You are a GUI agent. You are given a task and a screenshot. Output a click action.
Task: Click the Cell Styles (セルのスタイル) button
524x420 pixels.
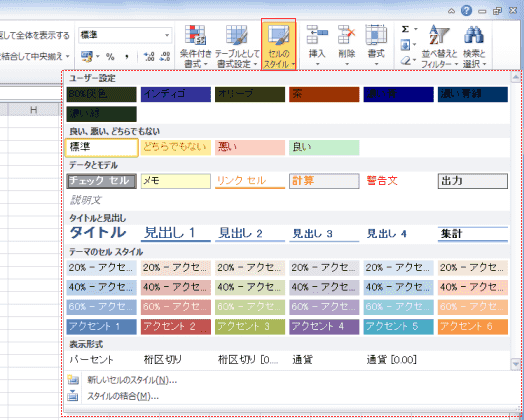[x=279, y=44]
